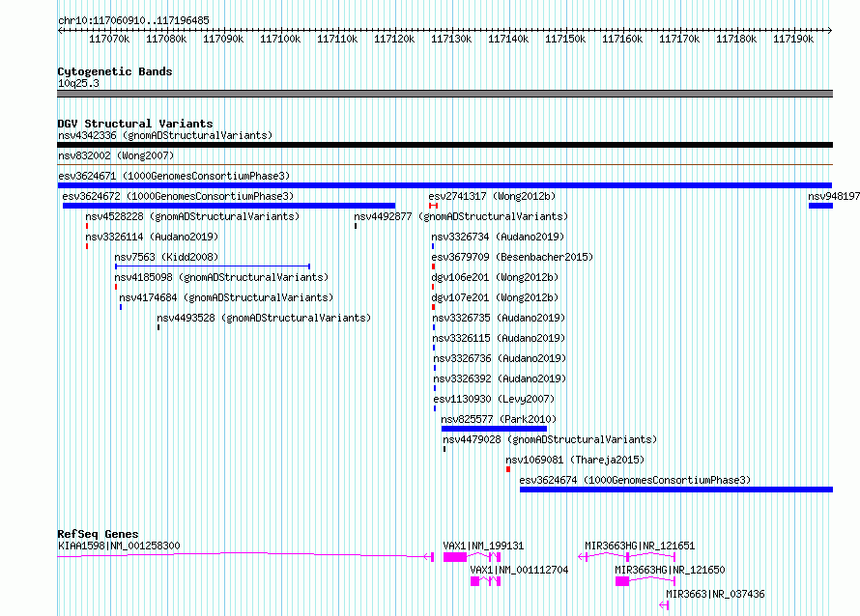Click the blue esv3624672 variant bar
The width and height of the screenshot is (860, 616).
point(229,206)
